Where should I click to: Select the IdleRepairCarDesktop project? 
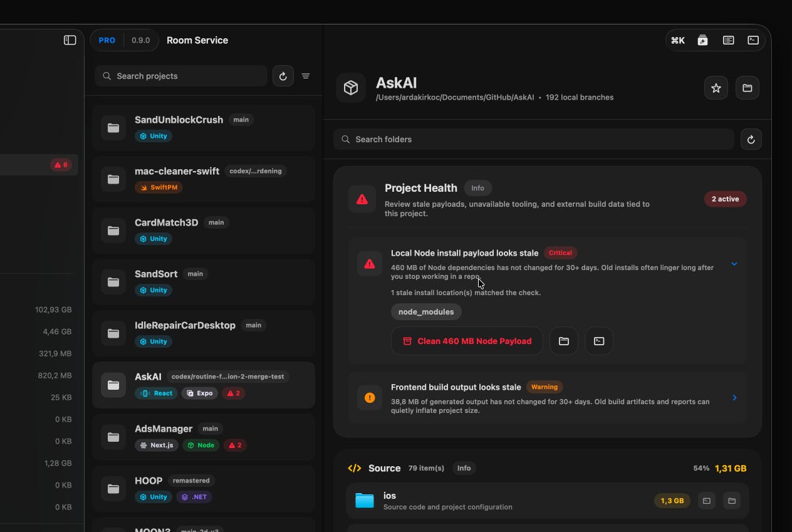(203, 333)
